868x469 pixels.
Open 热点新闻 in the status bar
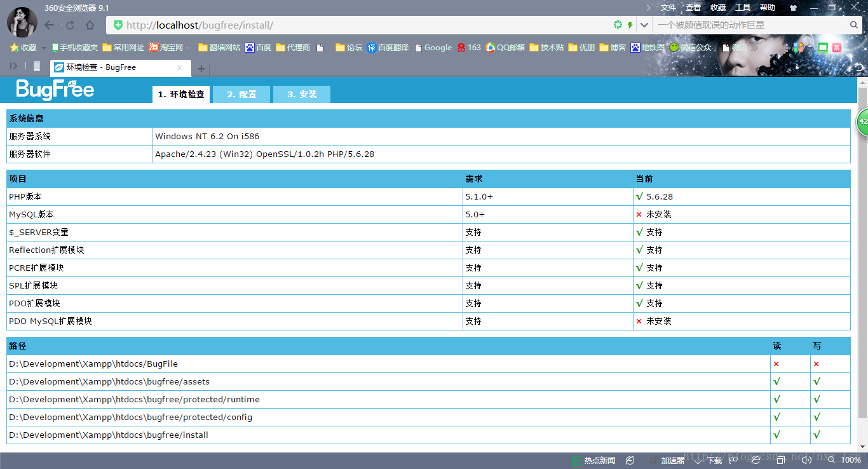[593, 460]
